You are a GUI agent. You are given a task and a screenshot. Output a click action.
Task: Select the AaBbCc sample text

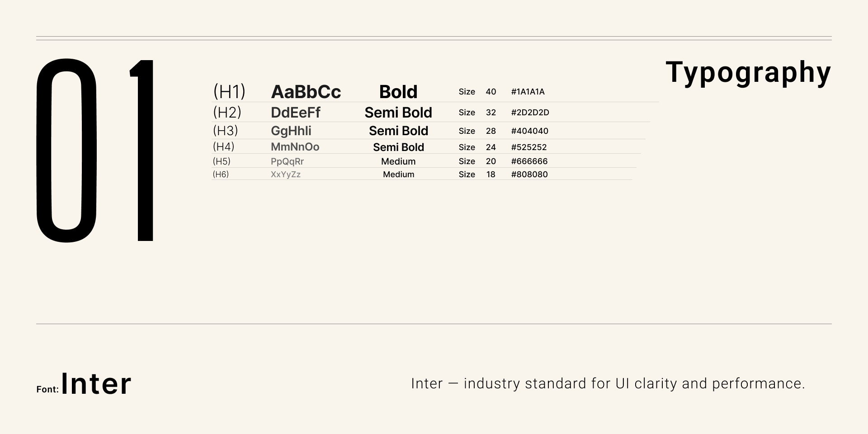coord(306,92)
